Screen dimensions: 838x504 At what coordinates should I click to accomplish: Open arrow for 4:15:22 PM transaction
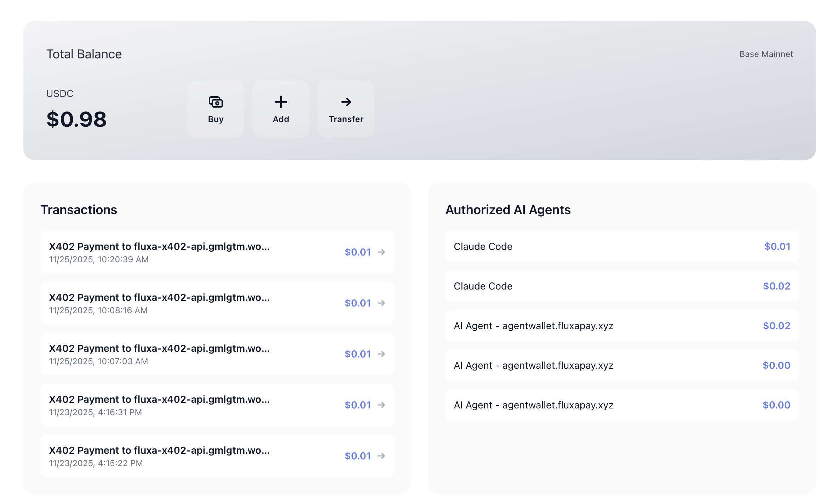tap(381, 456)
